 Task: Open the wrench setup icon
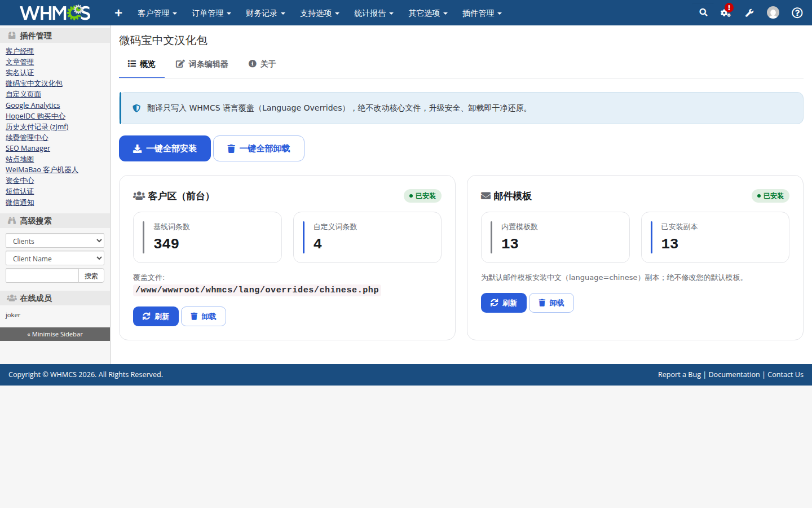click(x=749, y=12)
